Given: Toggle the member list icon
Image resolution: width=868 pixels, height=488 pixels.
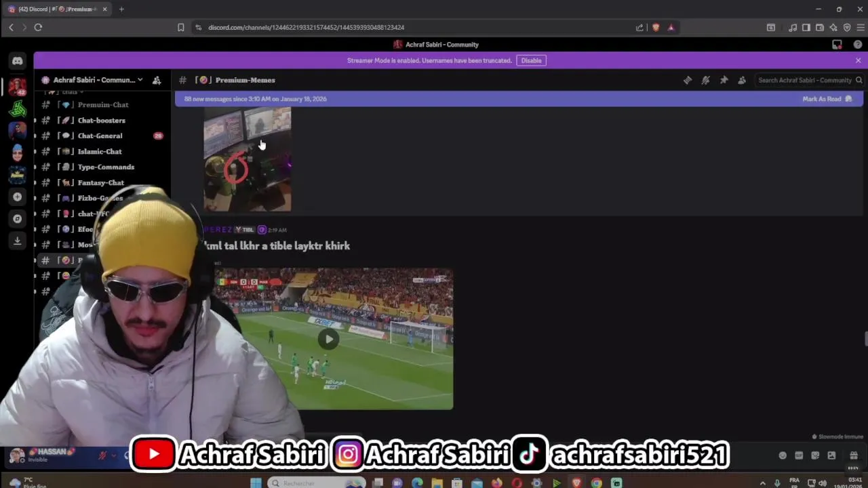Looking at the screenshot, I should click(742, 80).
